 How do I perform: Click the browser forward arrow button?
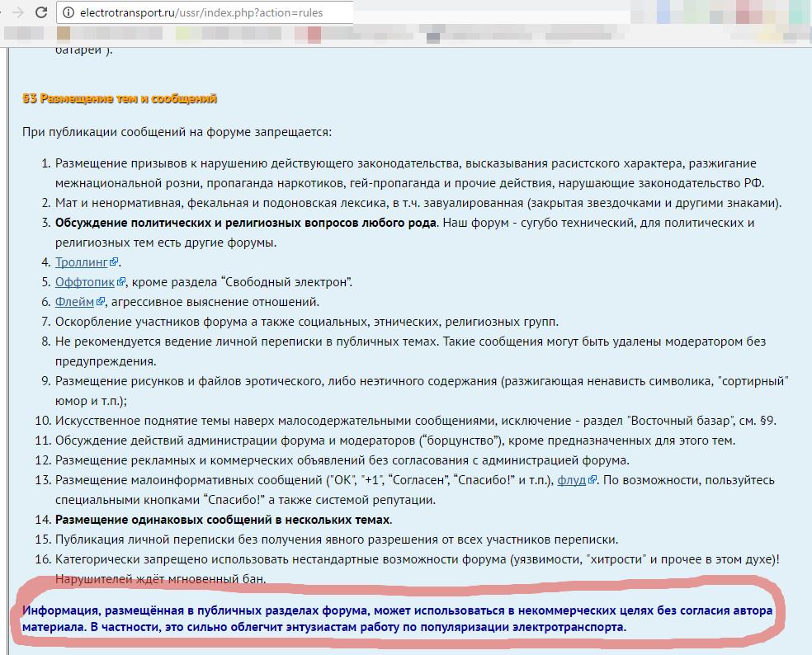coord(17,13)
